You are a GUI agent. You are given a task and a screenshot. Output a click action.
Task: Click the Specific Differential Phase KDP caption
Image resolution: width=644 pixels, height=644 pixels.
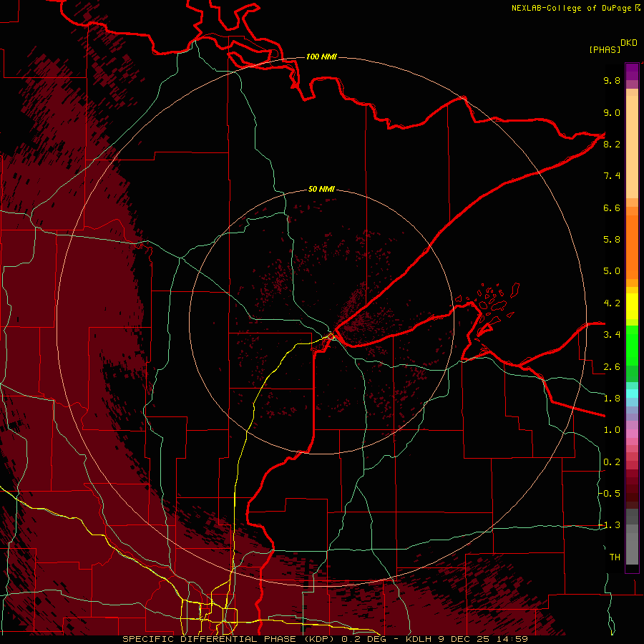click(x=325, y=639)
